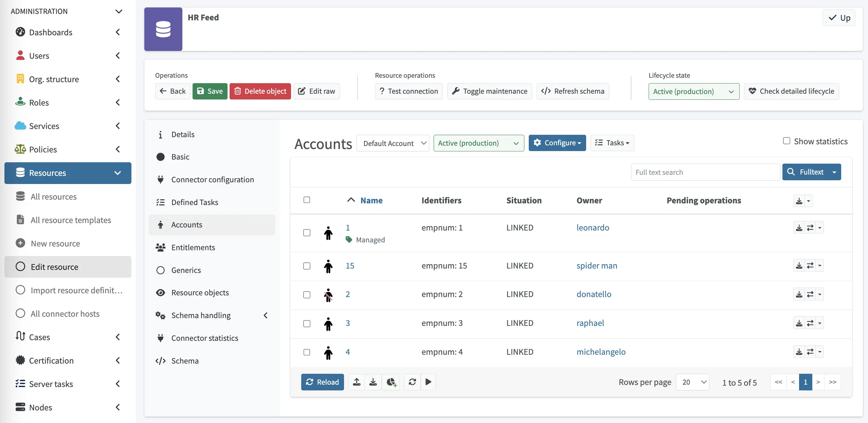Open the Entitlements section
This screenshot has width=868, height=423.
tap(193, 247)
